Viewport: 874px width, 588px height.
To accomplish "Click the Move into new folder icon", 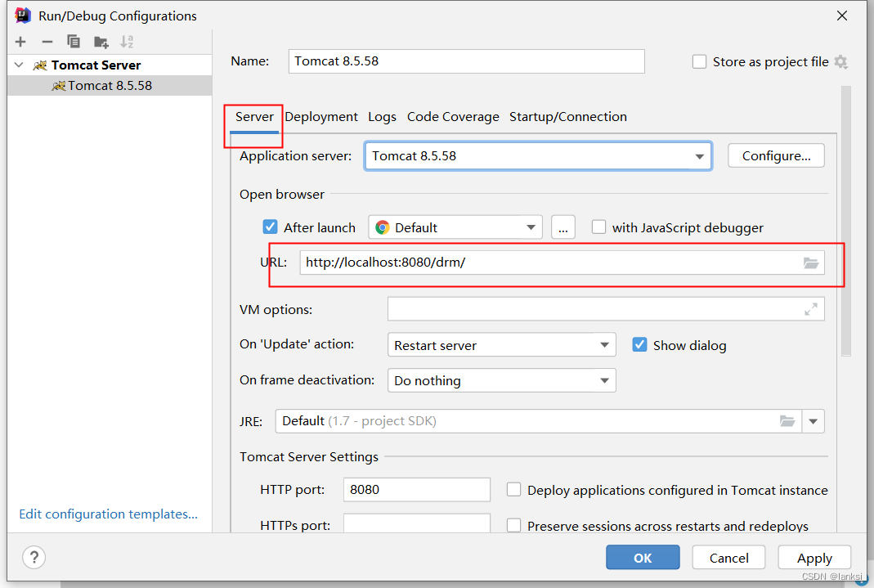I will coord(101,42).
